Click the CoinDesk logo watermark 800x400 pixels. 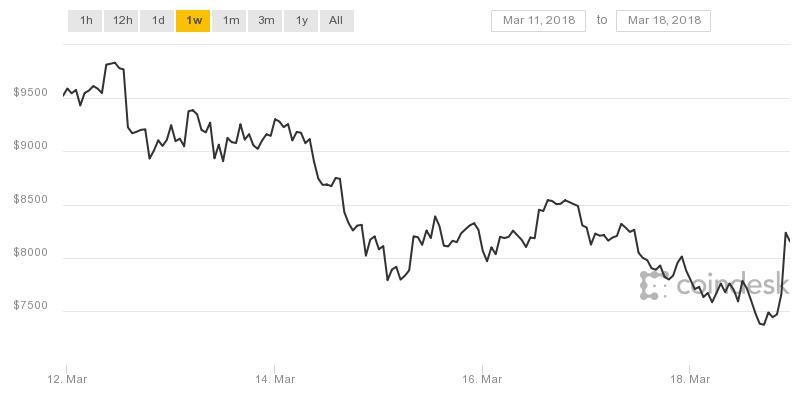712,285
